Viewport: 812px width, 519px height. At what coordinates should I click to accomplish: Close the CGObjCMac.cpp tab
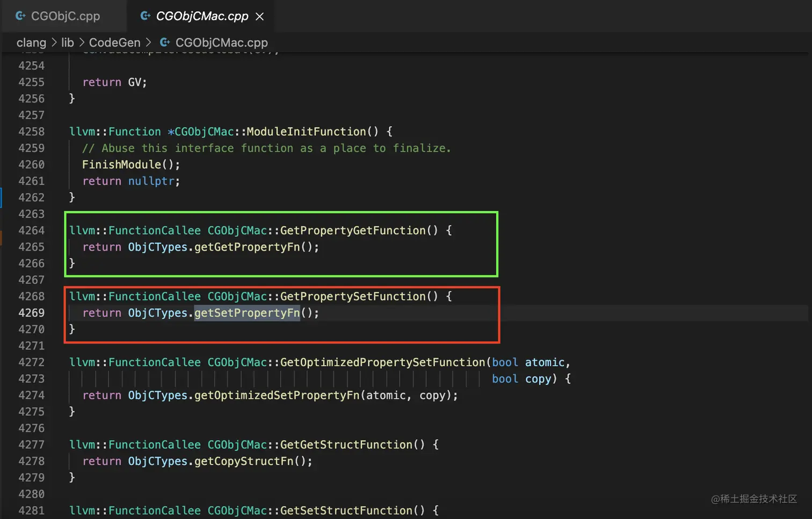click(260, 17)
